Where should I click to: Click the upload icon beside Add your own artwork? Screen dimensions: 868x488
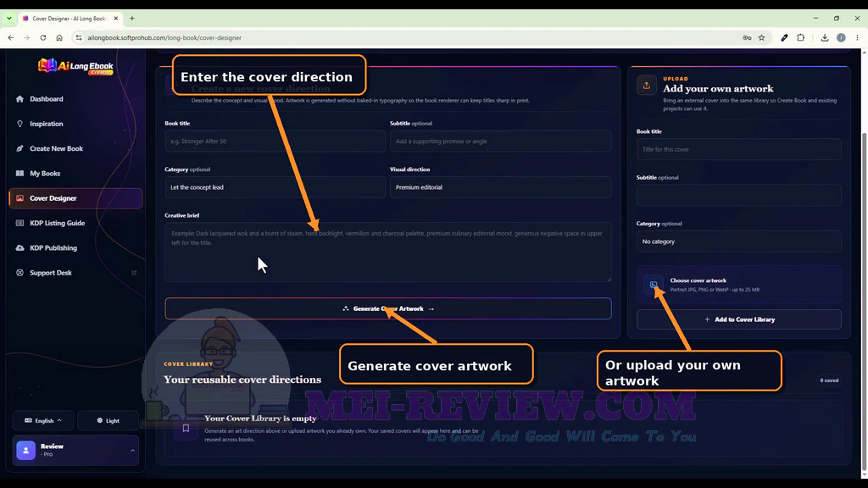(x=647, y=86)
